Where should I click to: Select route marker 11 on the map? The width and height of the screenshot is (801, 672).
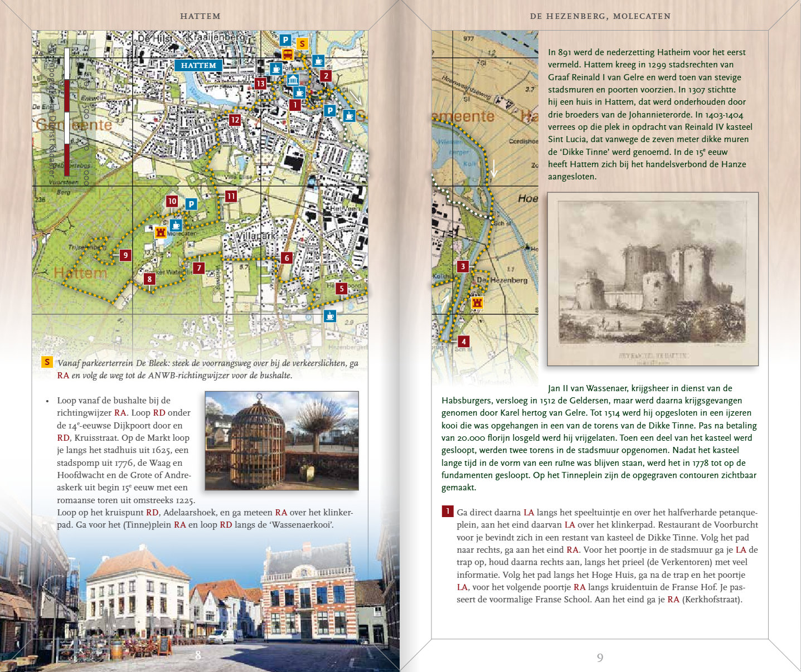pyautogui.click(x=231, y=196)
